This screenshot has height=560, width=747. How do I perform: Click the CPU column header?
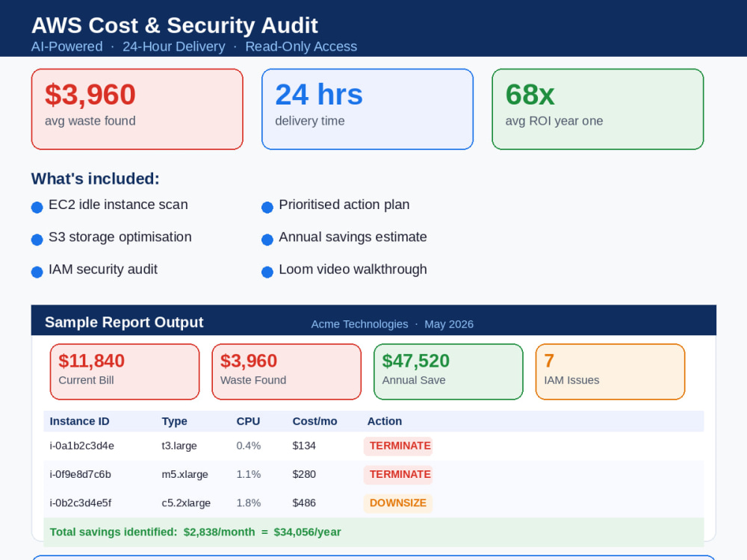[x=248, y=421]
